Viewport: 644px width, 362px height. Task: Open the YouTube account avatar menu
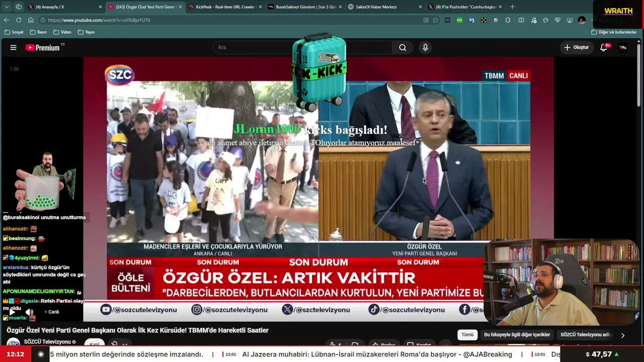[623, 47]
